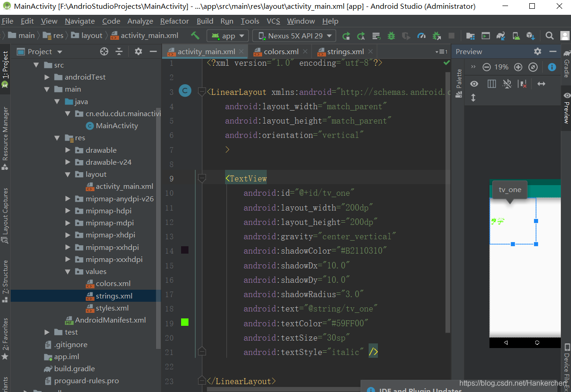The height and width of the screenshot is (392, 571).
Task: Show hidden tabs list icon
Action: [x=441, y=51]
